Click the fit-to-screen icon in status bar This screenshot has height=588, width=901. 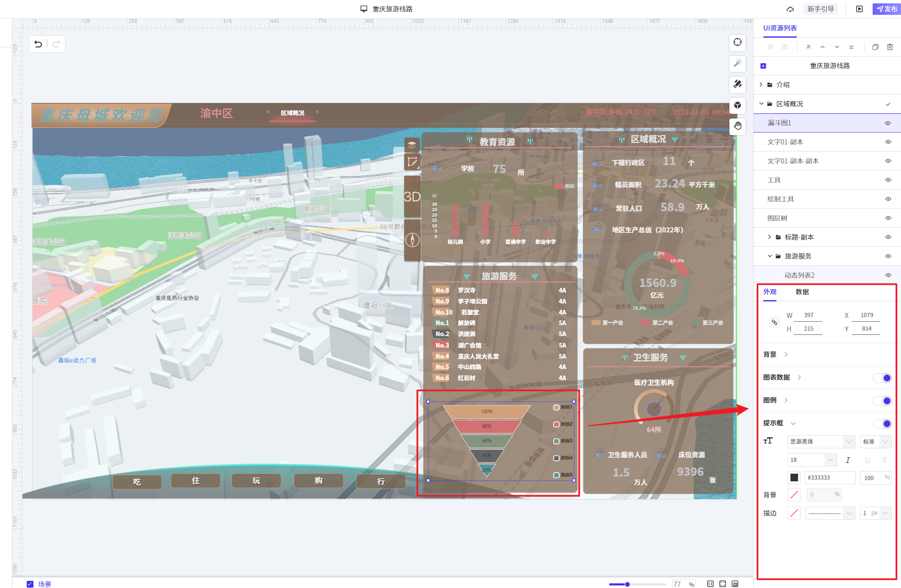[723, 584]
